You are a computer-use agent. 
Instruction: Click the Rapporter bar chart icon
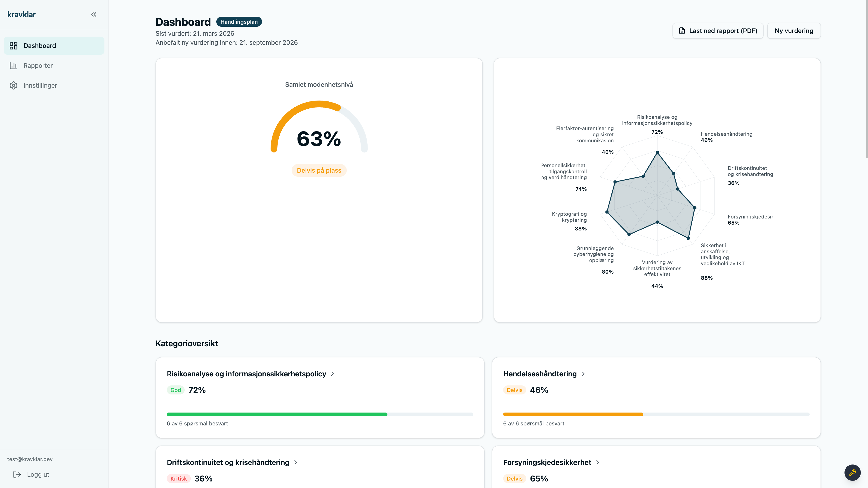pos(14,65)
